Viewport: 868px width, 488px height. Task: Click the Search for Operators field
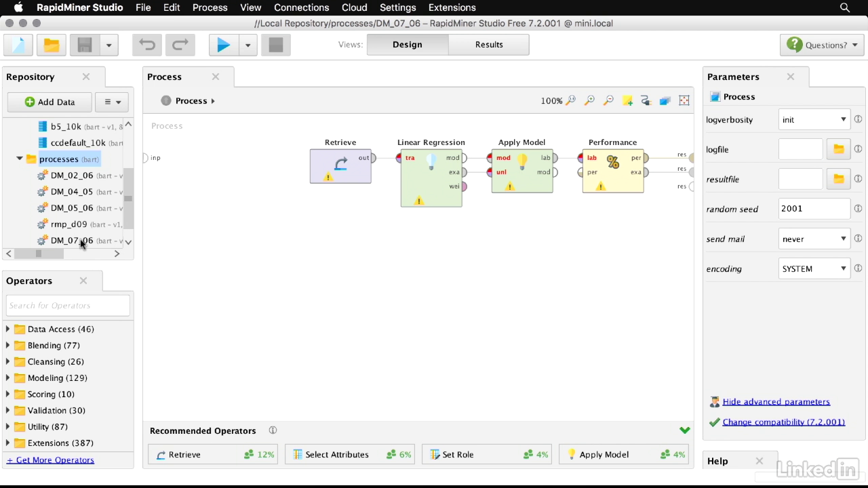tap(68, 306)
